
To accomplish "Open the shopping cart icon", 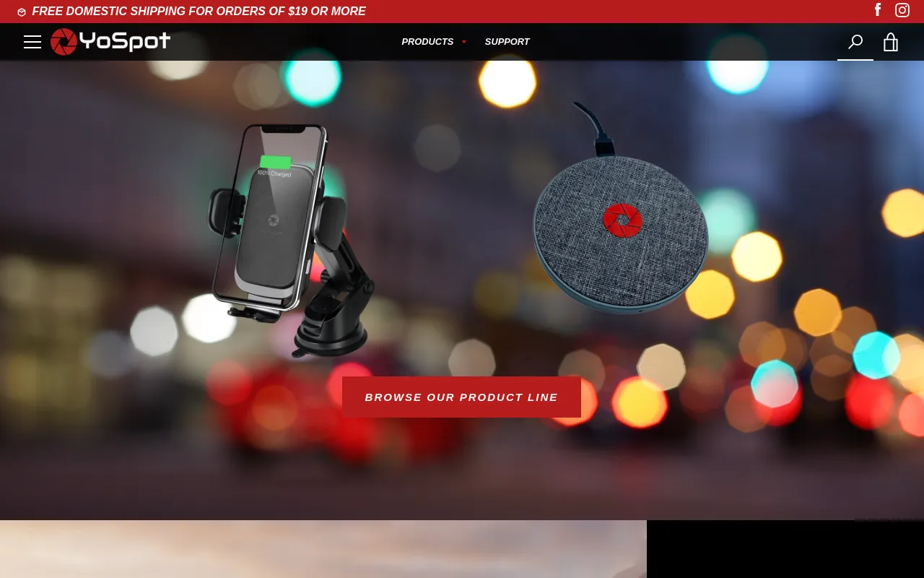I will click(890, 42).
